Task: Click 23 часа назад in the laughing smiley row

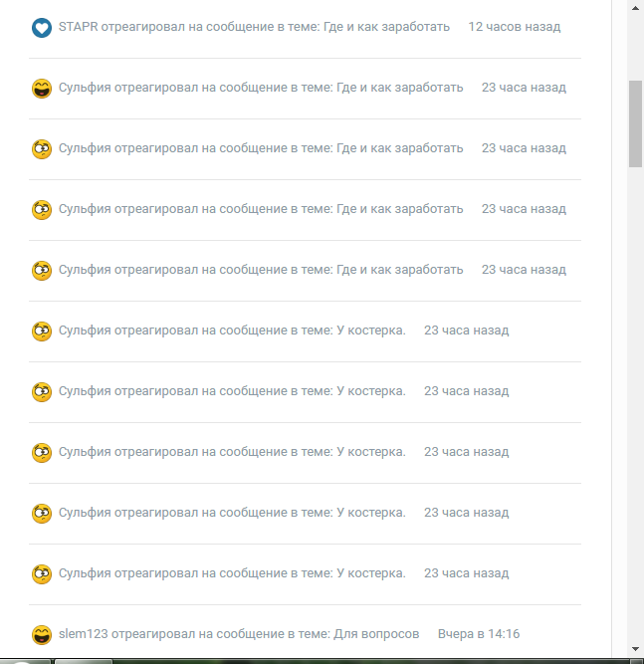Action: pyautogui.click(x=524, y=88)
